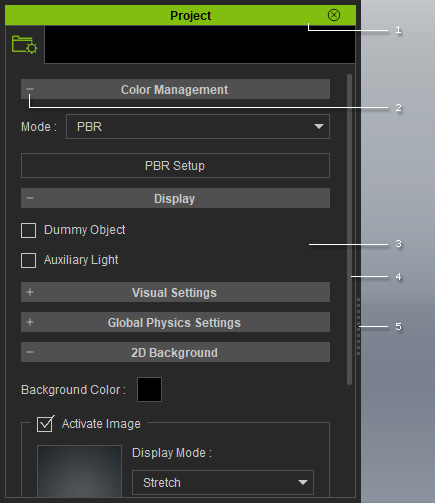Screen dimensions: 435x503
Task: Enable the Auxiliary Light checkbox
Action: (28, 260)
